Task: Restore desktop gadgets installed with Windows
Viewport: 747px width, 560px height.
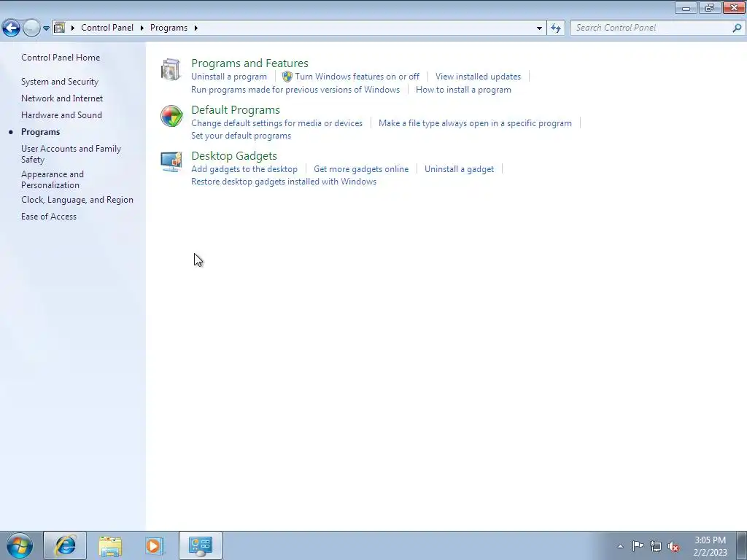Action: coord(284,182)
